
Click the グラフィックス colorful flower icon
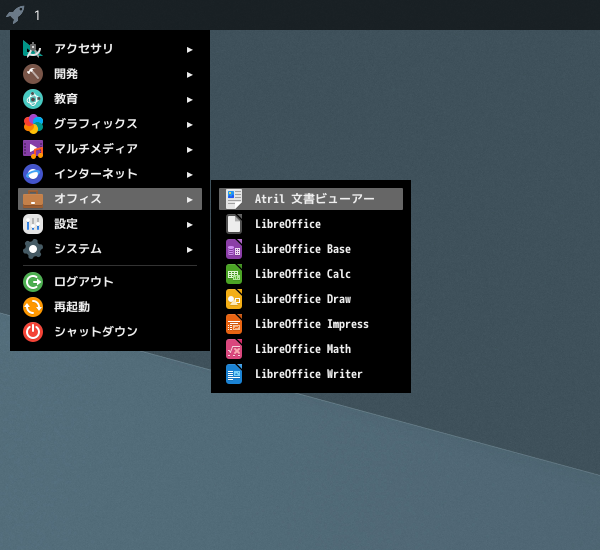point(33,124)
